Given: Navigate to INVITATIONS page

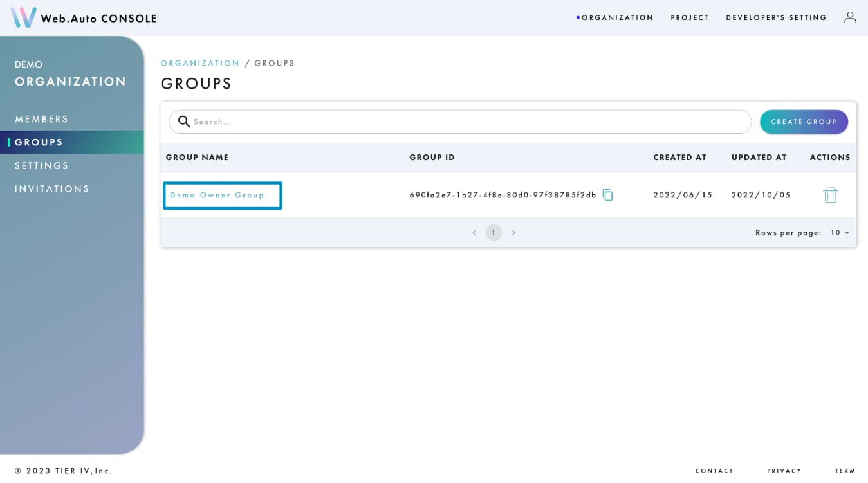Looking at the screenshot, I should 51,188.
